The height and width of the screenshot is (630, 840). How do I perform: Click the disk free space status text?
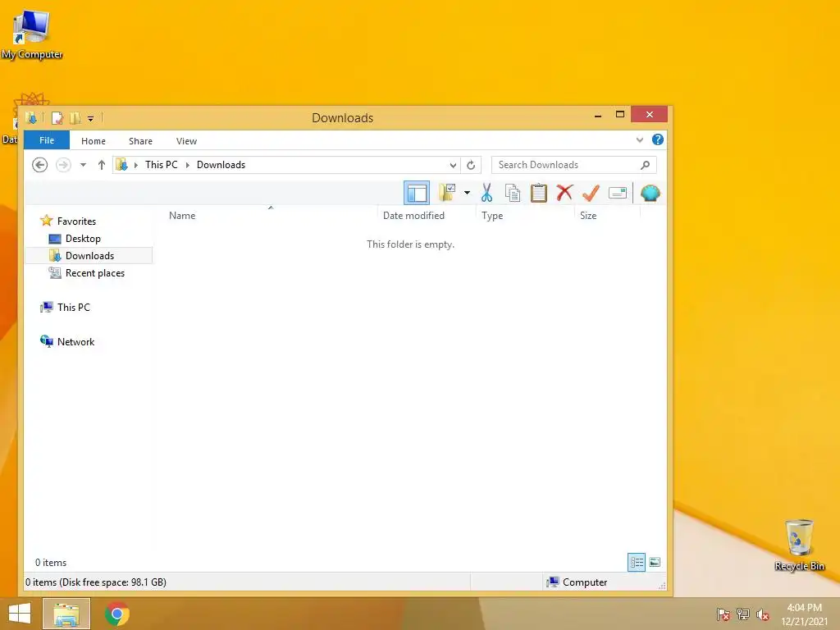click(96, 582)
